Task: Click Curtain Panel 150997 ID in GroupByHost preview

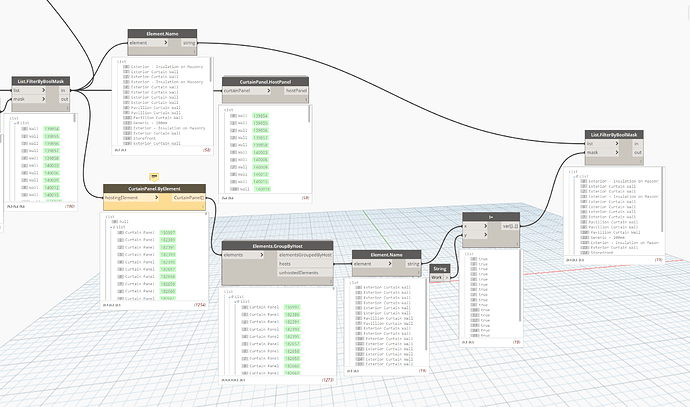Action: [x=292, y=307]
